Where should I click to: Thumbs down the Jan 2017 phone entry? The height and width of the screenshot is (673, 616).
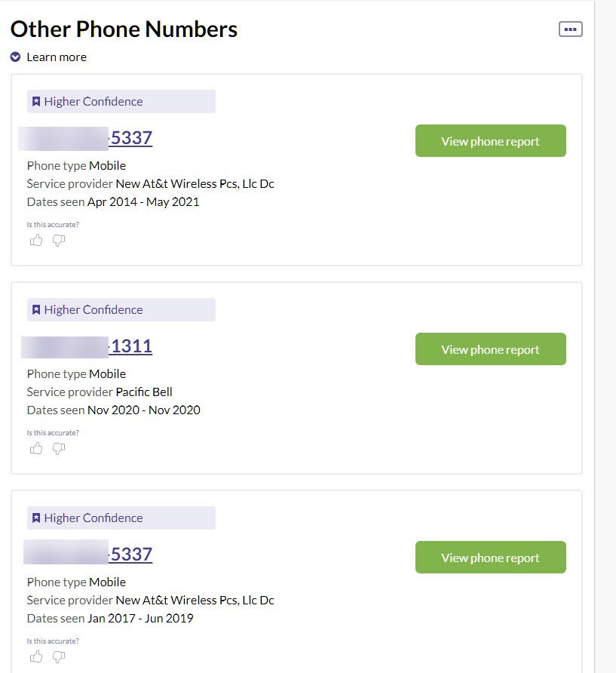pyautogui.click(x=59, y=656)
